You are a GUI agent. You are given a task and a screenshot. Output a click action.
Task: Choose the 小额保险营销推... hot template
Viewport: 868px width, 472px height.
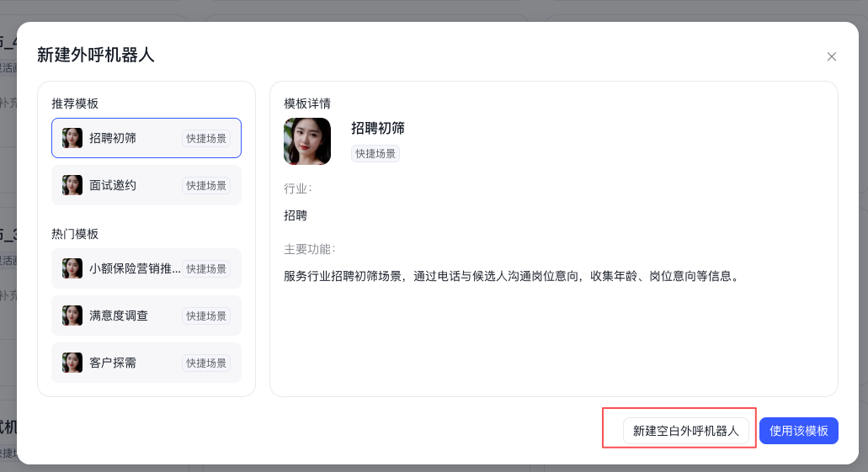tap(135, 268)
